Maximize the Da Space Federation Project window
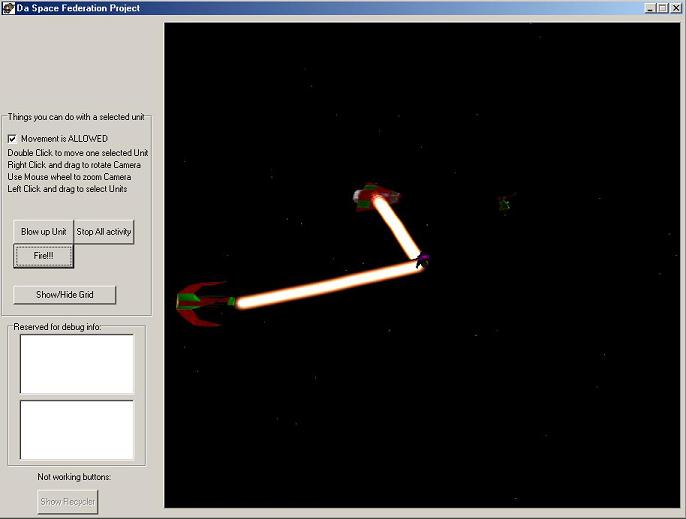 [662, 8]
